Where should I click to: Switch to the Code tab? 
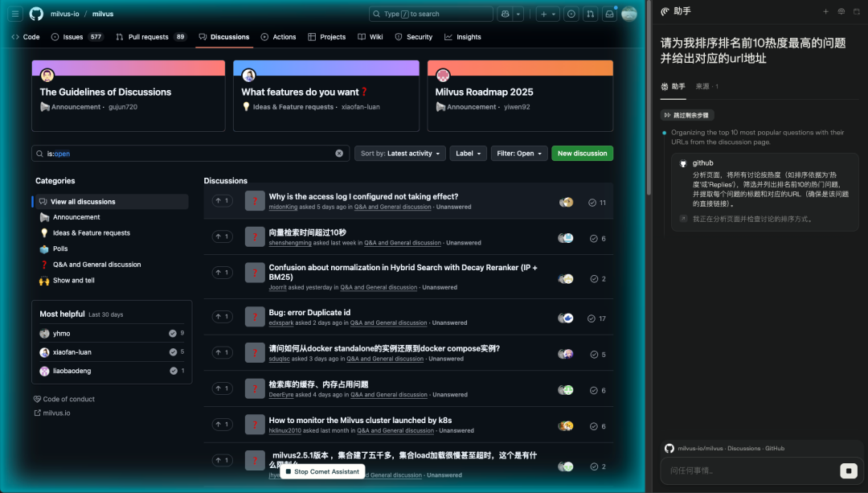point(26,37)
